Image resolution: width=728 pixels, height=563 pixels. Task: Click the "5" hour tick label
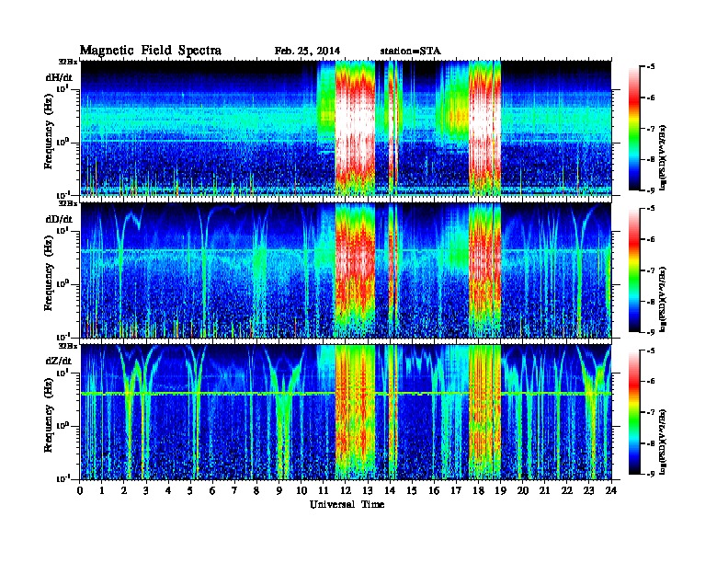(x=191, y=490)
